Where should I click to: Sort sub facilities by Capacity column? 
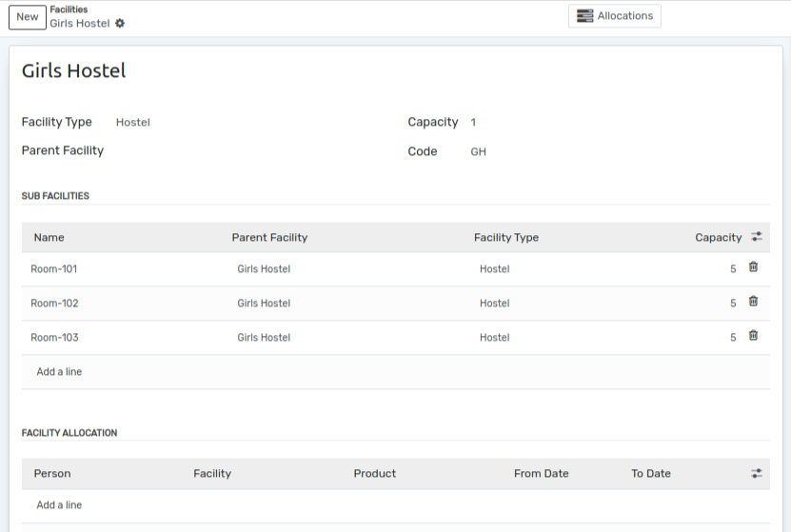pyautogui.click(x=718, y=238)
